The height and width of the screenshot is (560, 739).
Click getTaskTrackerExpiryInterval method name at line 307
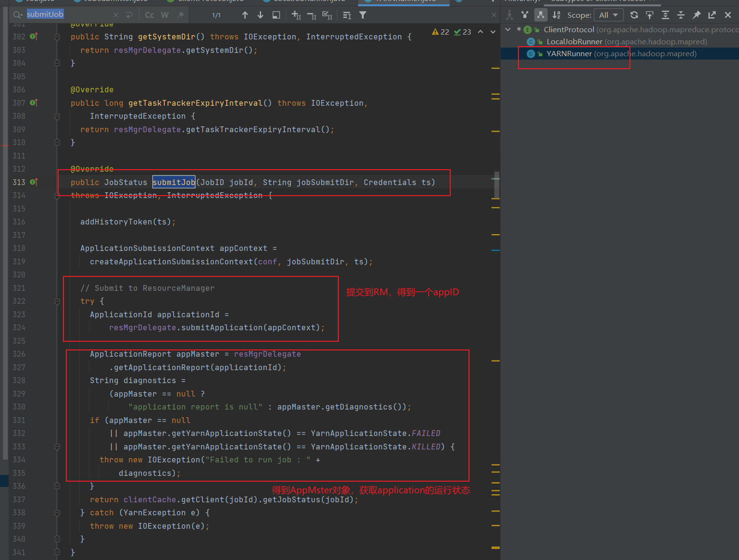pos(195,103)
